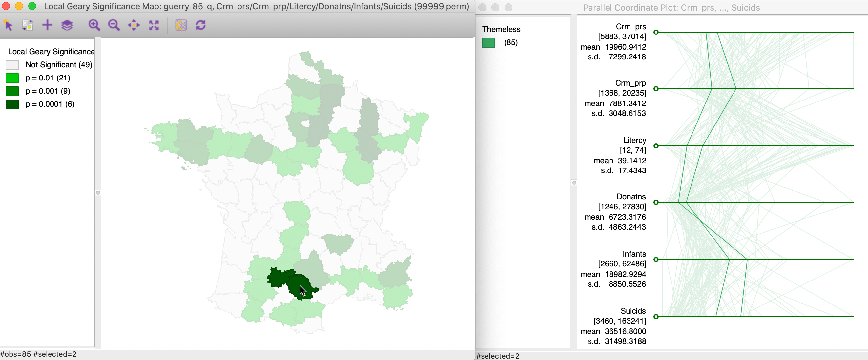Click the Not Significant legend swatch
Viewport: 868px width, 360px height.
[12, 65]
